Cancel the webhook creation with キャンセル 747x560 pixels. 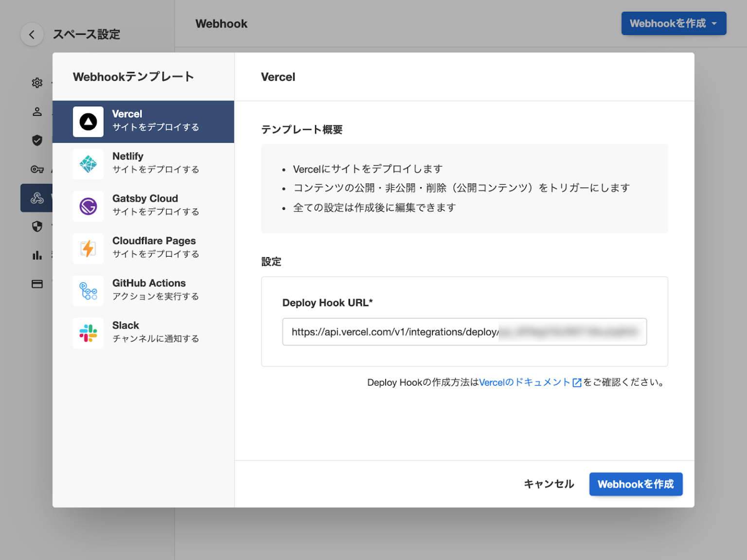[549, 484]
